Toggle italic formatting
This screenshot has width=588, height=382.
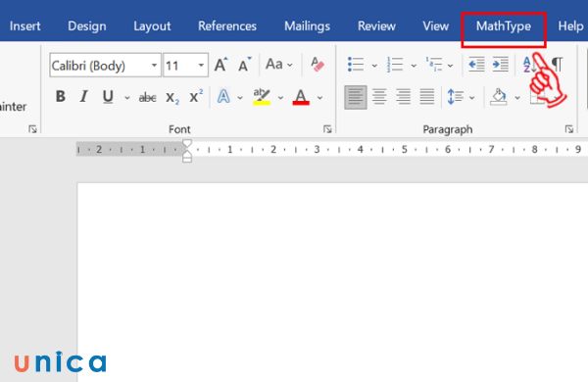coord(84,97)
